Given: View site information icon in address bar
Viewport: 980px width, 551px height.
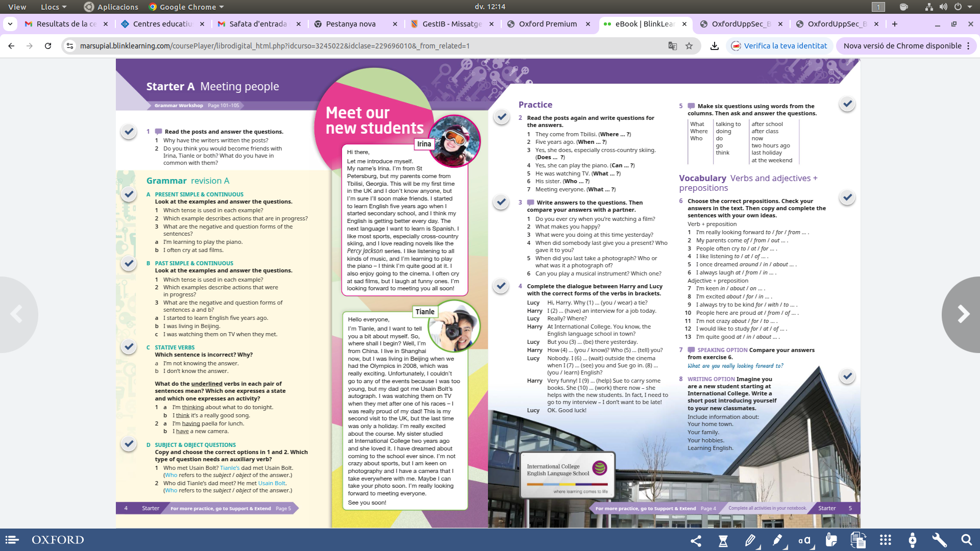Looking at the screenshot, I should (70, 46).
